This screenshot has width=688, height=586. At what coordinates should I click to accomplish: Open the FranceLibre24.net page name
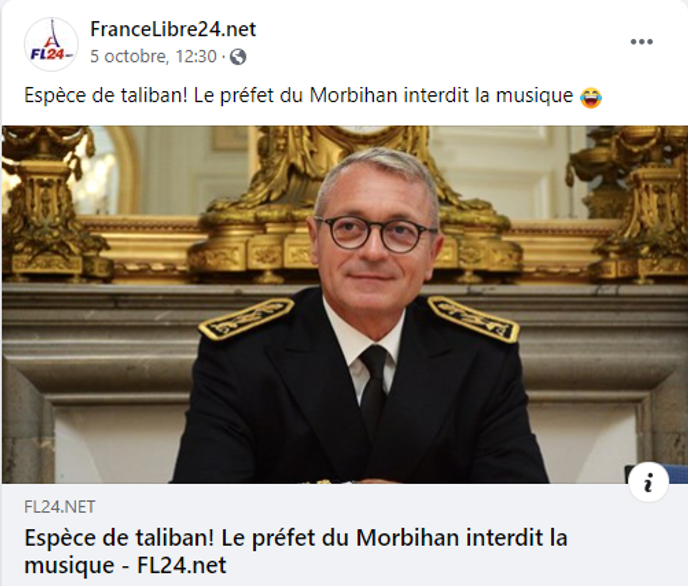coord(173,29)
